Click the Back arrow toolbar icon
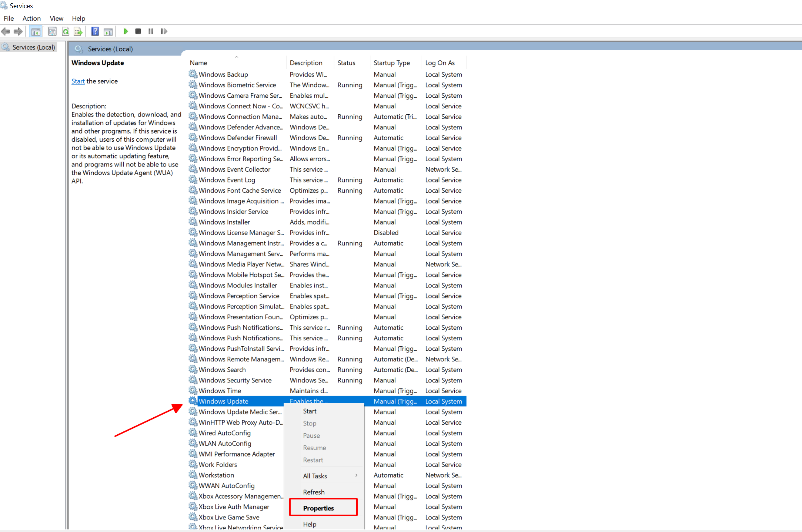The image size is (802, 532). [x=6, y=31]
